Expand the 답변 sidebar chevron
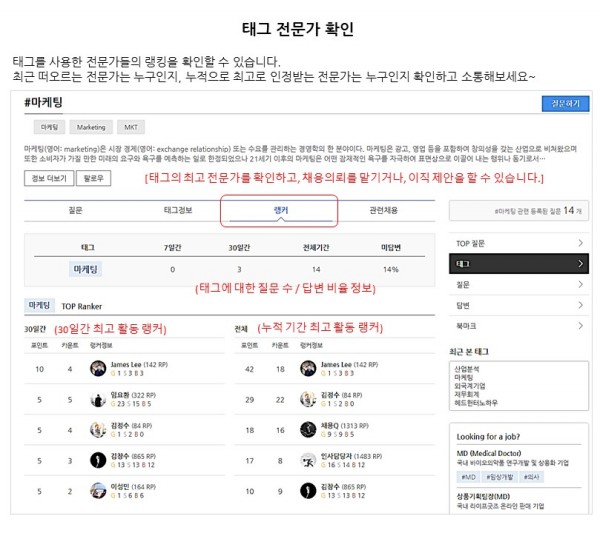 click(x=580, y=305)
